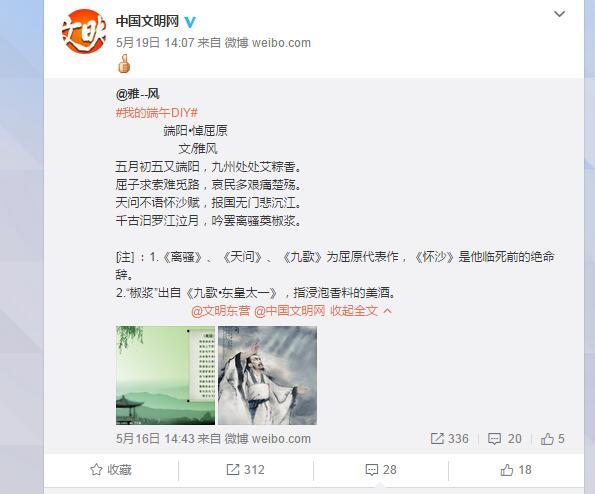This screenshot has height=494, width=595.
Task: View the green landscape poem thumbnail
Action: click(x=165, y=375)
